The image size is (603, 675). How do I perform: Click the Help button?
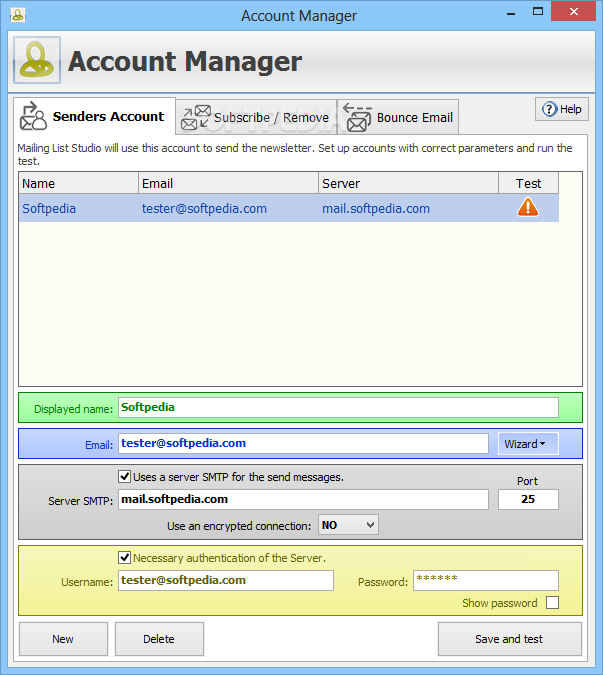562,109
